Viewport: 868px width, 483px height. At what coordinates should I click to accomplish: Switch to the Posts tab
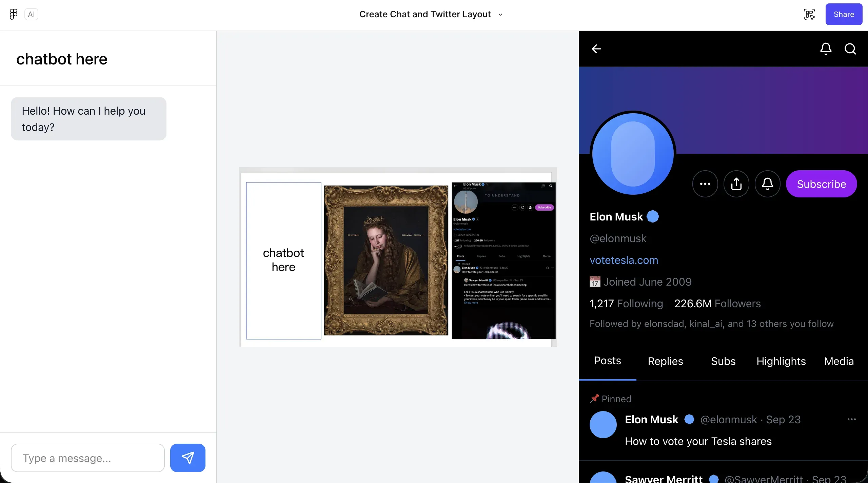[608, 361]
